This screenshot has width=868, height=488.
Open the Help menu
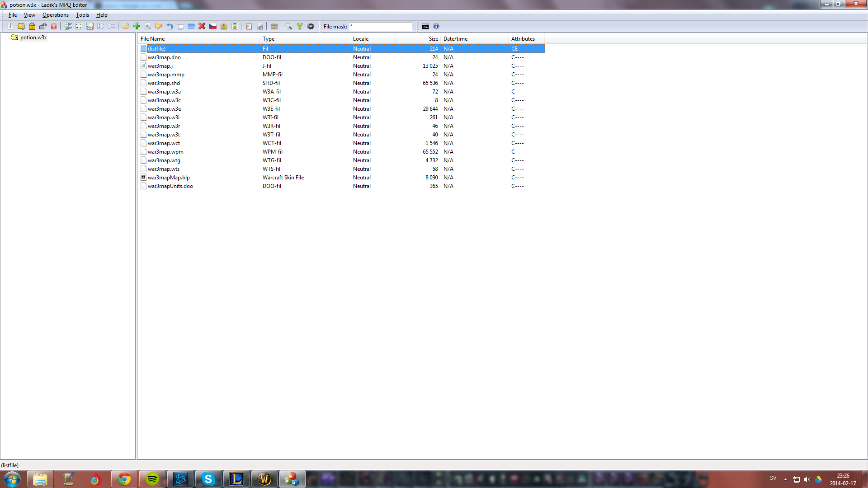tap(102, 15)
